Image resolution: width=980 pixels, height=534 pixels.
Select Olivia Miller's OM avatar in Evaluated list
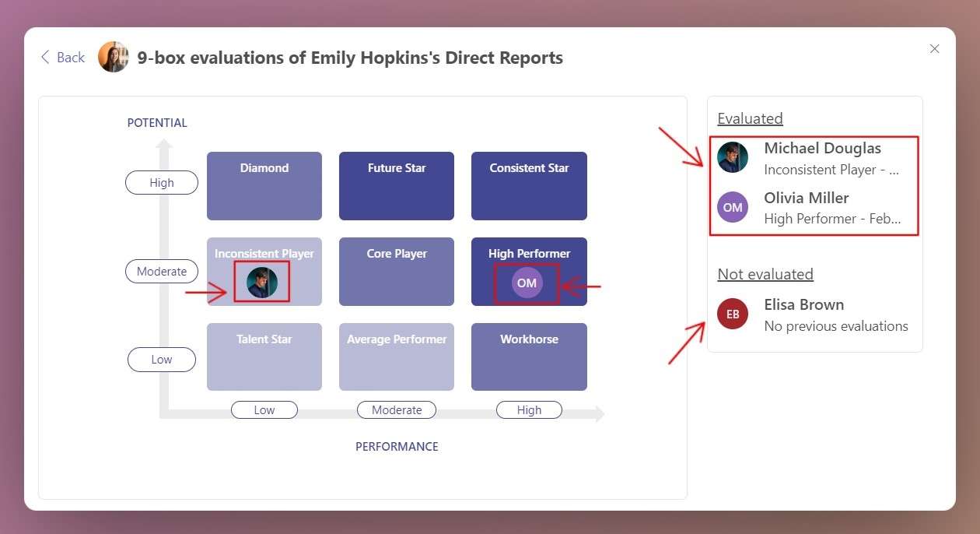click(x=733, y=207)
